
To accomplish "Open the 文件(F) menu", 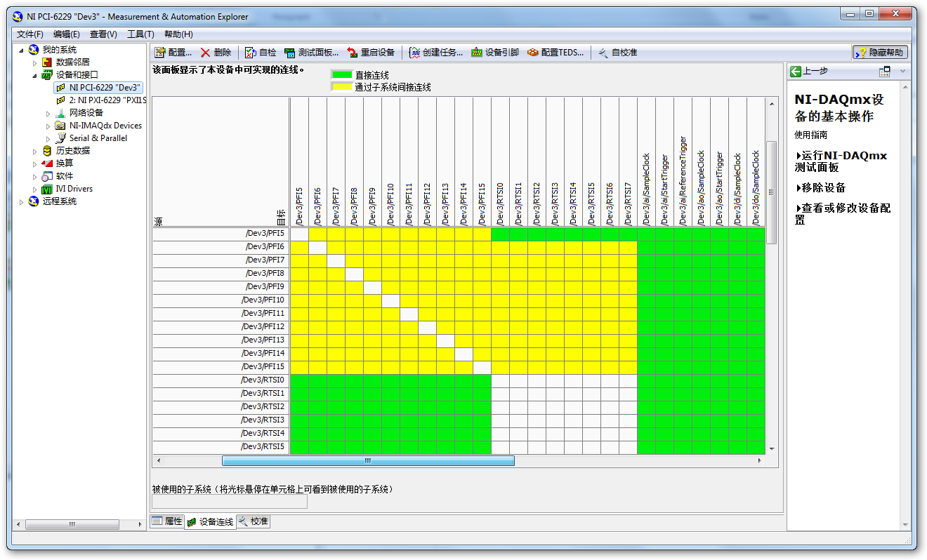I will pos(30,34).
